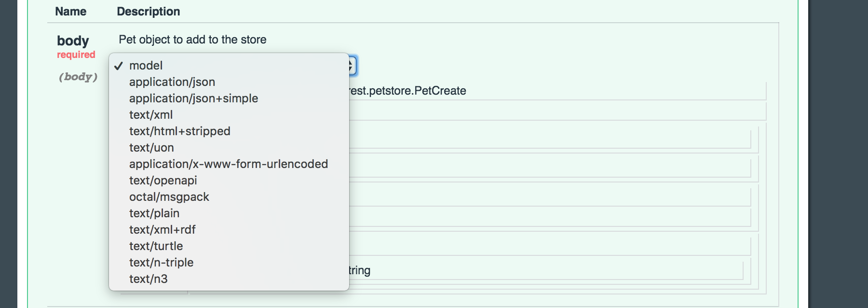Select the checked model option
The image size is (868, 308).
click(x=146, y=66)
